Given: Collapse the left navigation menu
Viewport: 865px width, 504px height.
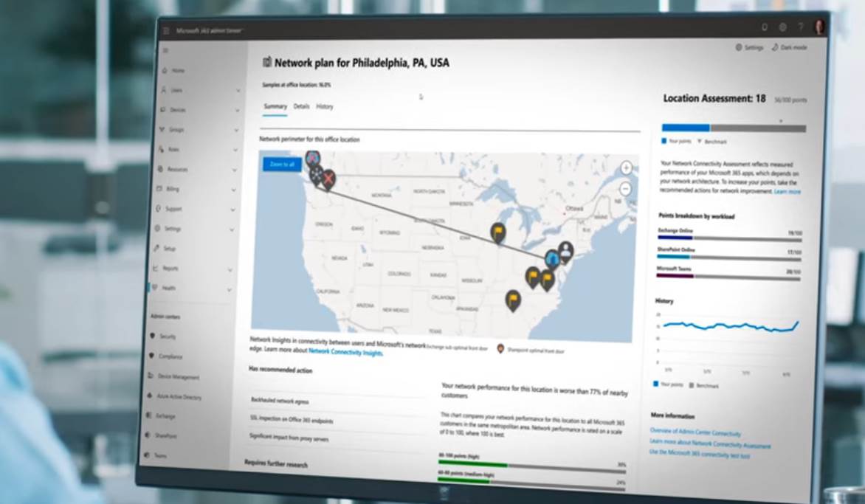Looking at the screenshot, I should pyautogui.click(x=165, y=51).
